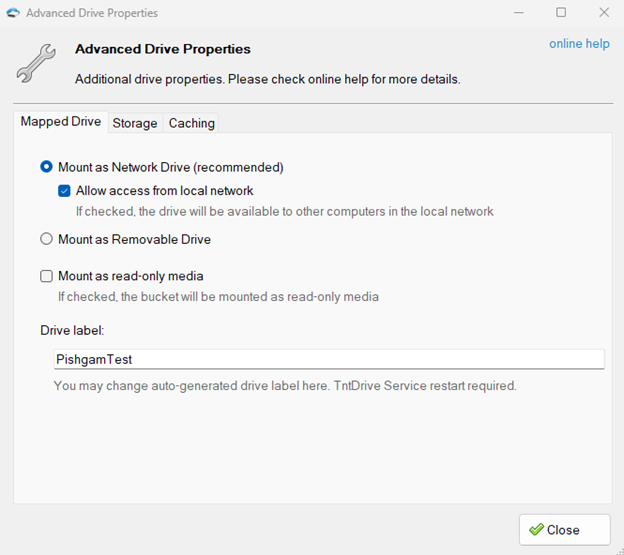This screenshot has width=624, height=555.
Task: Select Mount as Network Drive radio button
Action: coord(46,167)
